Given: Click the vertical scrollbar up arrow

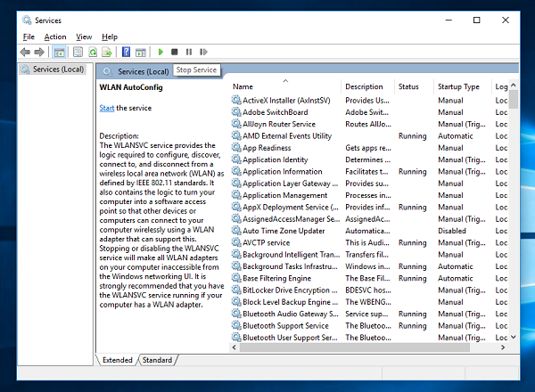Looking at the screenshot, I should (514, 86).
